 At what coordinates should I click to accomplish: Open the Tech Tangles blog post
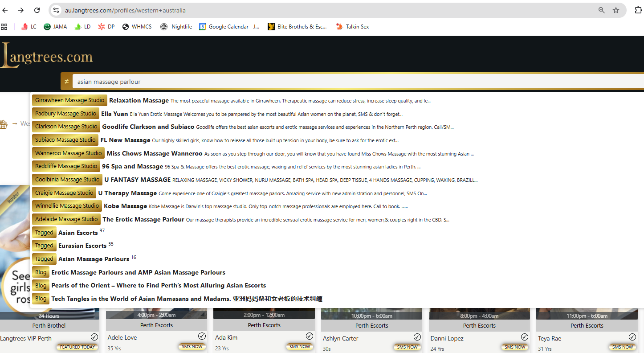click(187, 299)
